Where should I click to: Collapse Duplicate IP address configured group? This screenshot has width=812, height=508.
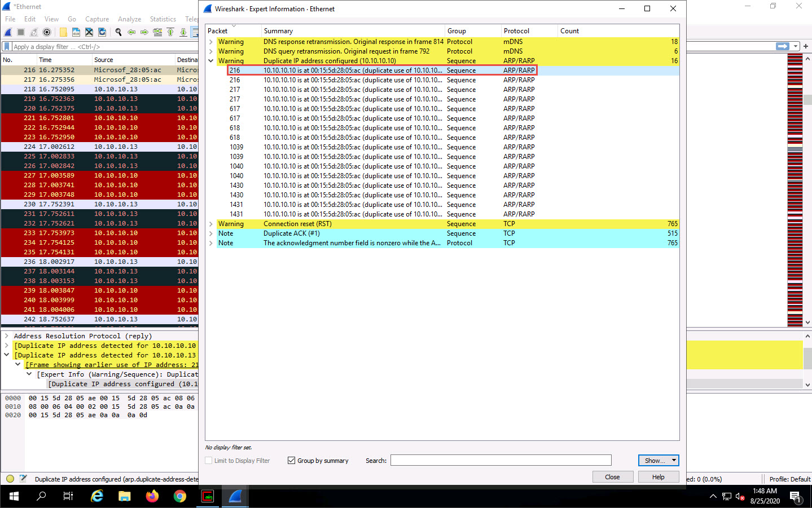pyautogui.click(x=211, y=61)
